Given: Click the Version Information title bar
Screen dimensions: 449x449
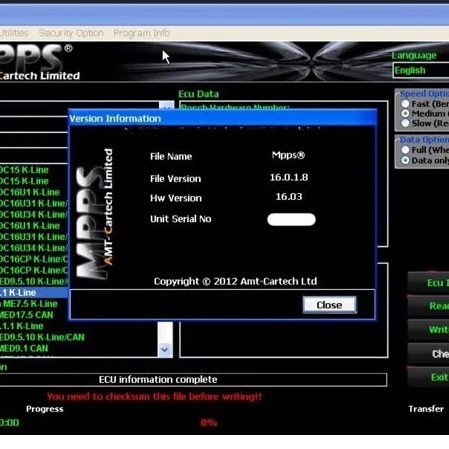Looking at the screenshot, I should click(x=223, y=118).
